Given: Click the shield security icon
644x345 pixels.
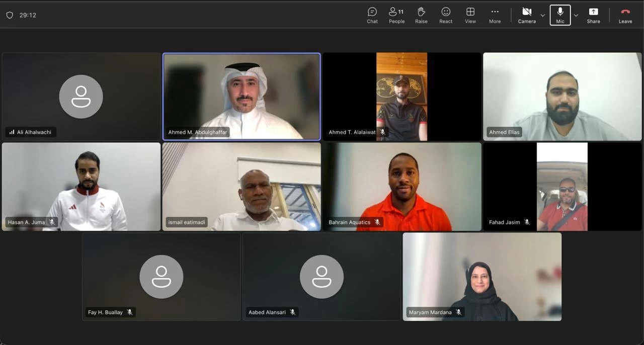Looking at the screenshot, I should 10,15.
